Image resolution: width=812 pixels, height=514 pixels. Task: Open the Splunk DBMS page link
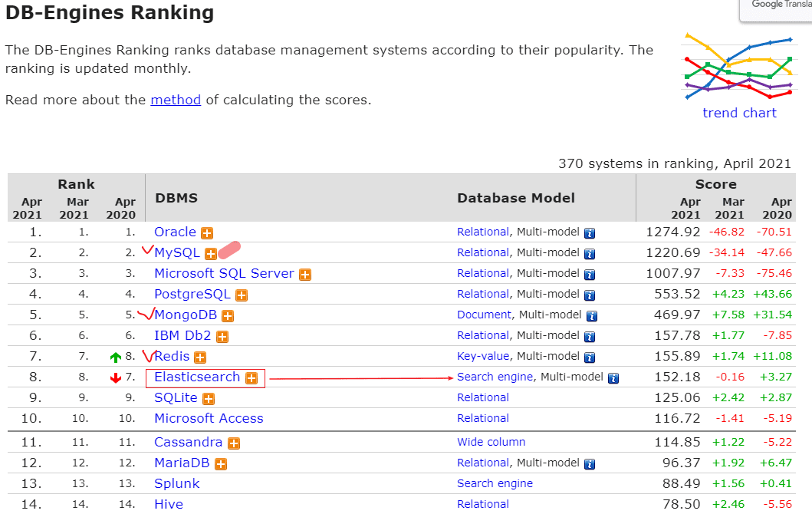[x=176, y=483]
